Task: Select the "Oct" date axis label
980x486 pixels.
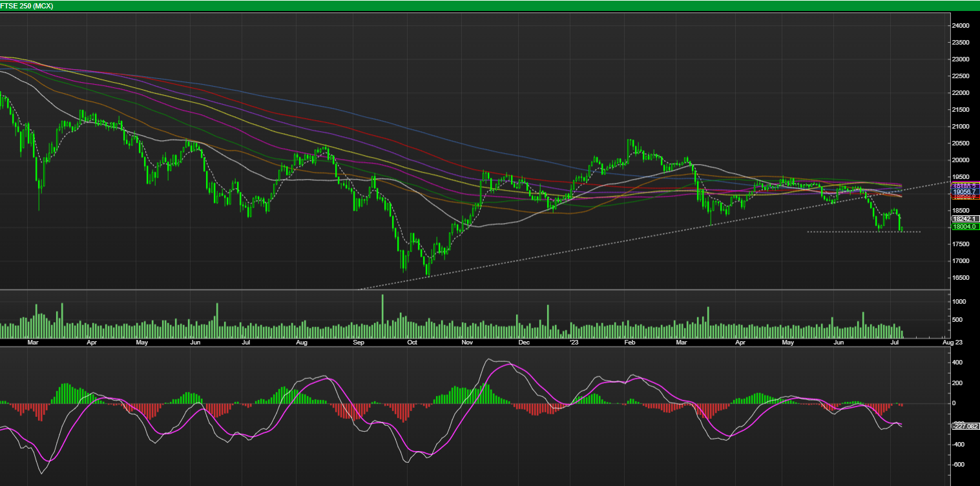Action: click(x=413, y=343)
